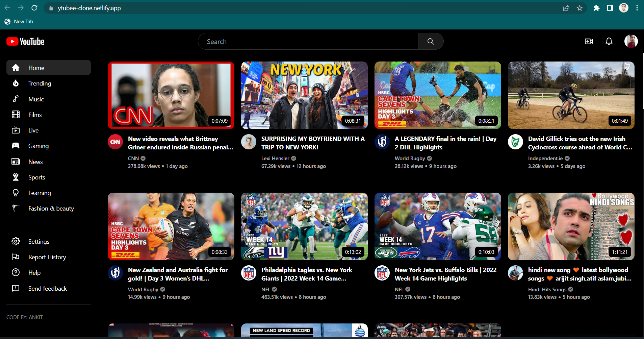The width and height of the screenshot is (644, 339).
Task: Open the notifications bell
Action: coord(609,41)
